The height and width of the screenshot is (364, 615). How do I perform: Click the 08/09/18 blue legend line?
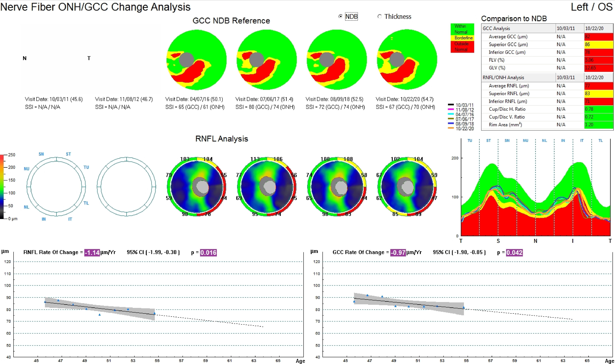click(451, 123)
